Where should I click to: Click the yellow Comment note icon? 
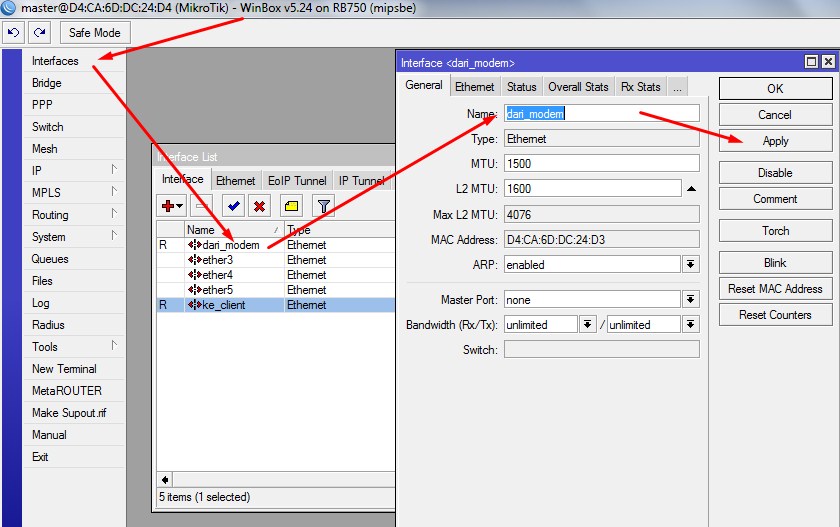click(291, 206)
